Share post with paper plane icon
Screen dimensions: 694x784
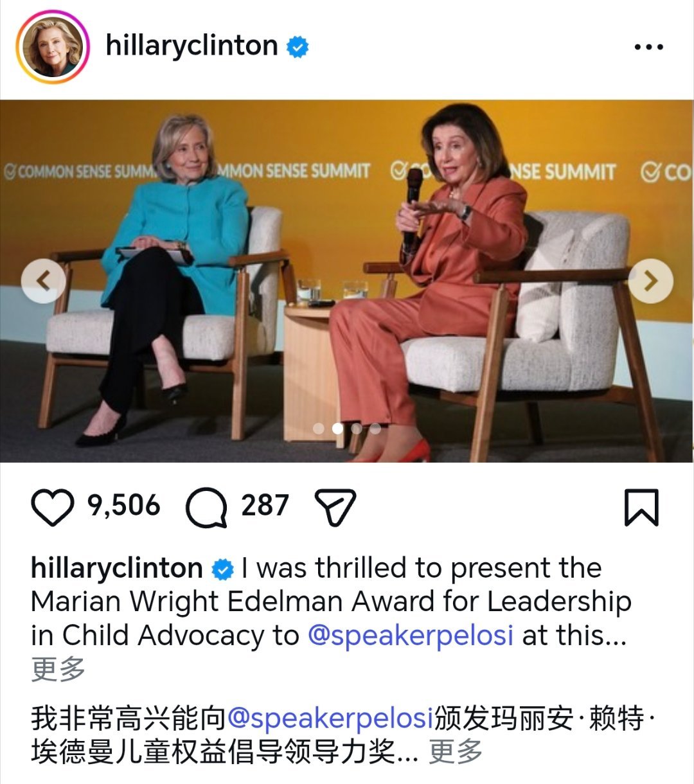335,507
